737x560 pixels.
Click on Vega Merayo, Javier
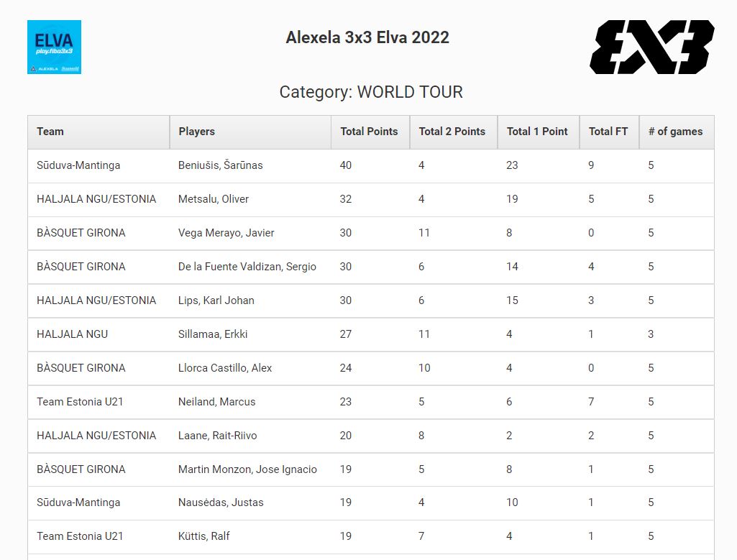point(226,233)
